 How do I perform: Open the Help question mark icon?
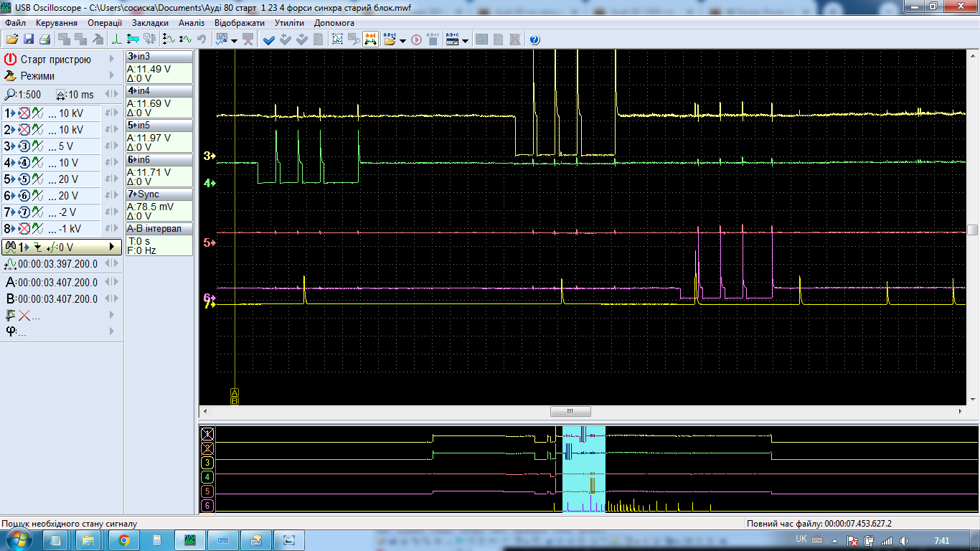[x=534, y=39]
